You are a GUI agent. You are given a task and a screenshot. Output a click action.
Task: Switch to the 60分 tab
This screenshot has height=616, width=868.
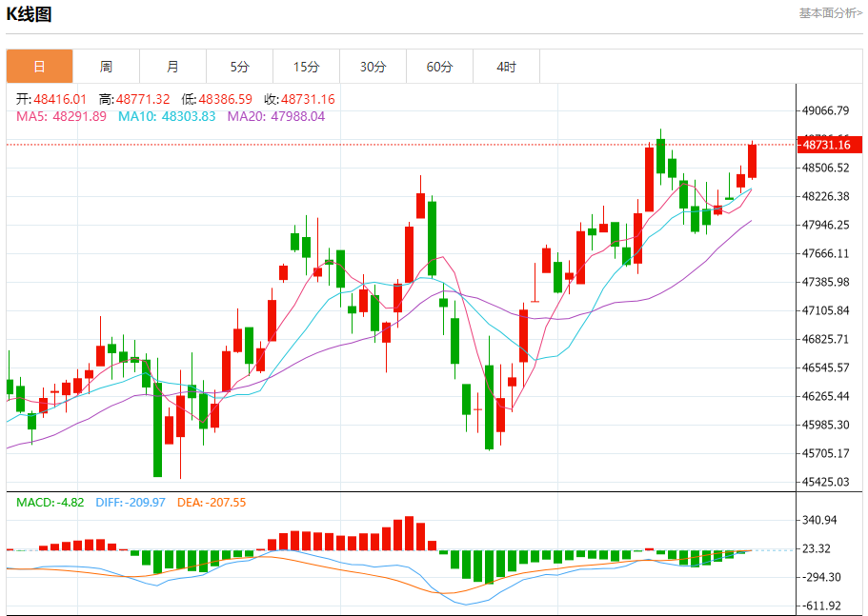point(439,67)
